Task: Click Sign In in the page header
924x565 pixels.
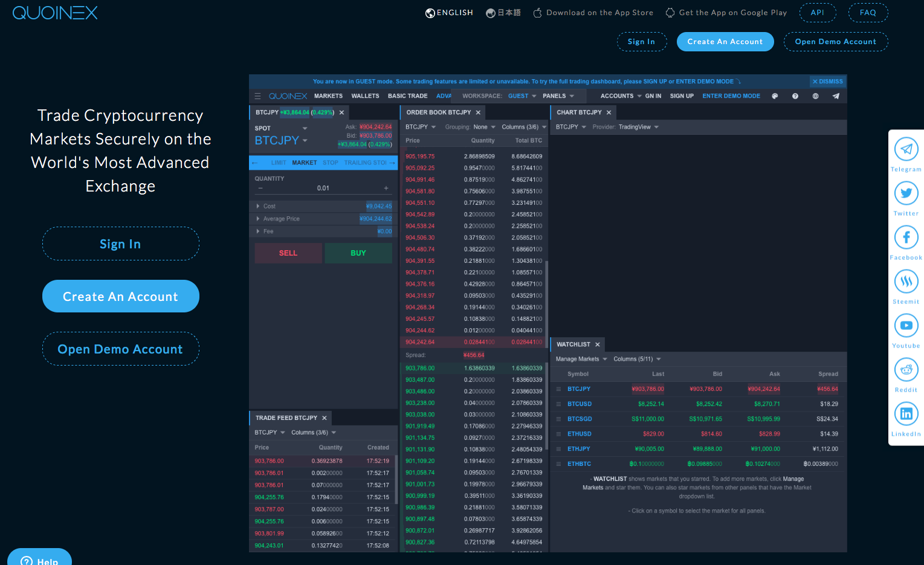Action: pos(642,42)
